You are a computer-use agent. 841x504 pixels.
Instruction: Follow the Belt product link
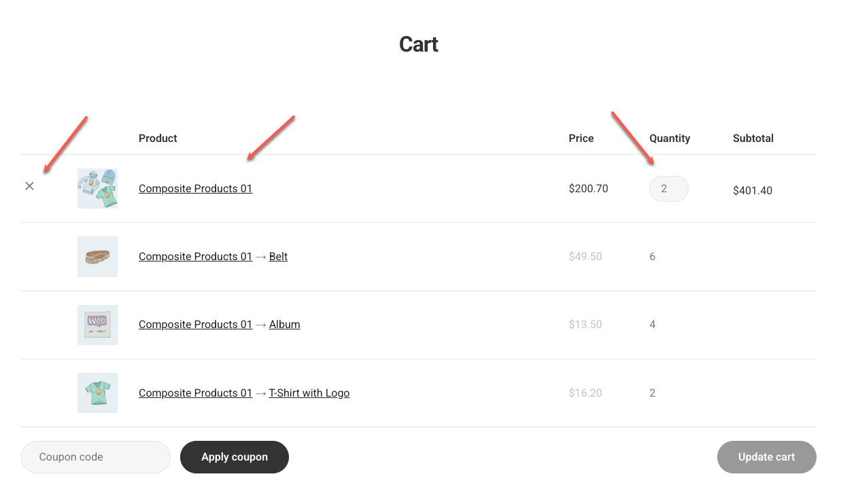278,257
